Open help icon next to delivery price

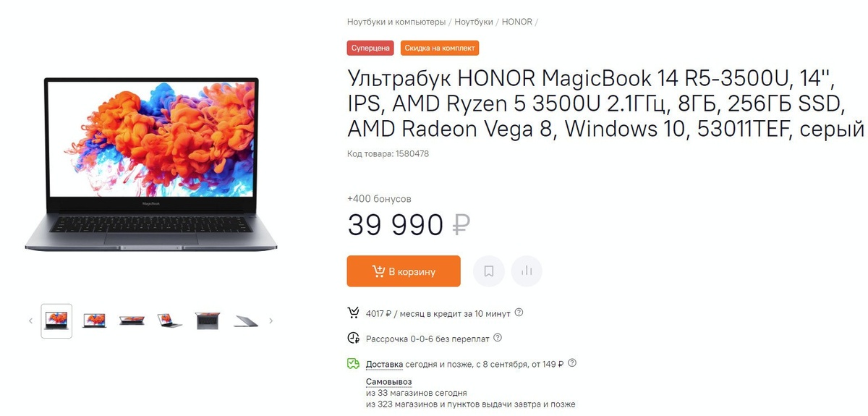click(x=572, y=363)
